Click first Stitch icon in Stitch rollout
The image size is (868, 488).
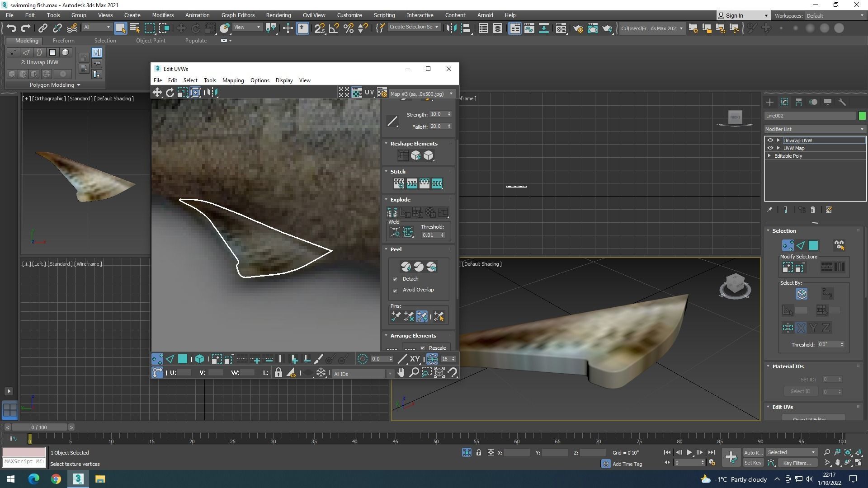point(399,183)
